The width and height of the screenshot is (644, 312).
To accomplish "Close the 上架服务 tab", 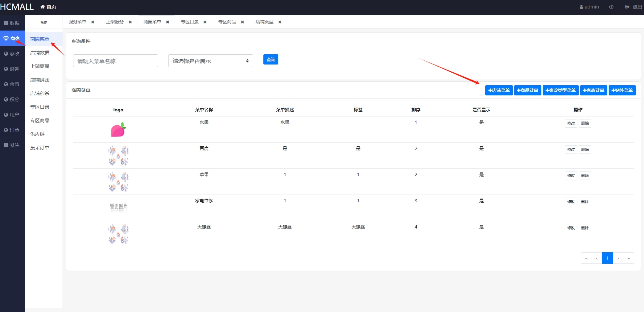I will (130, 22).
